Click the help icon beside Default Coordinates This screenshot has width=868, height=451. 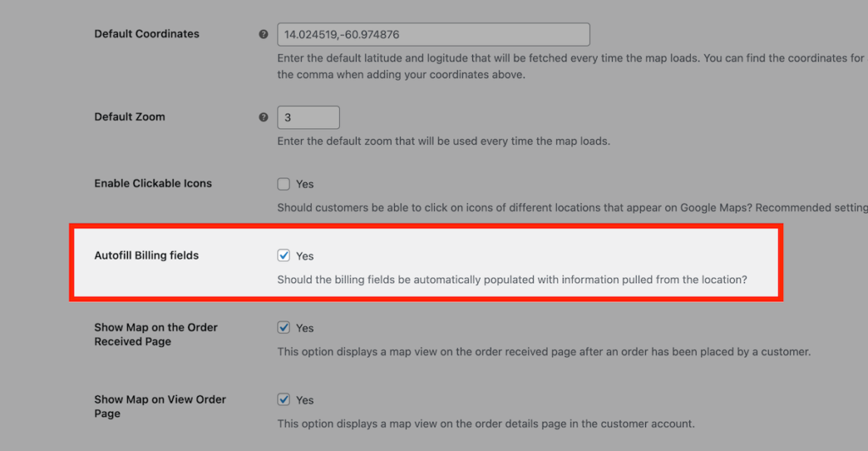tap(264, 34)
